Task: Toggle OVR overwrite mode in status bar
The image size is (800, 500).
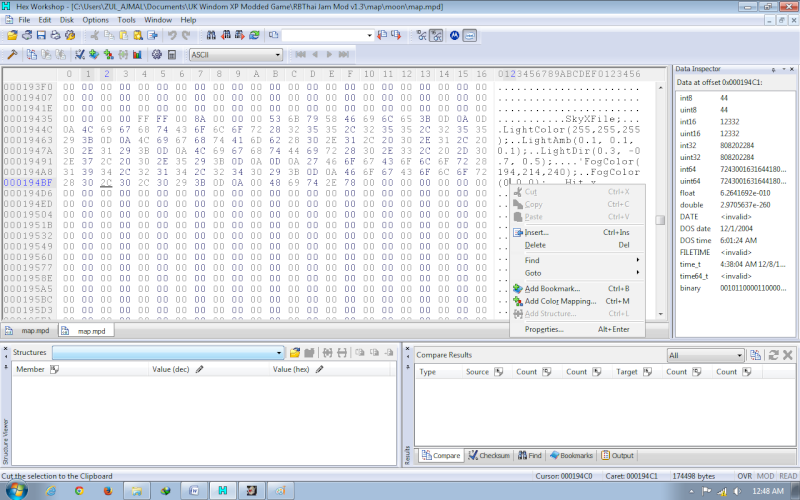Action: point(744,476)
